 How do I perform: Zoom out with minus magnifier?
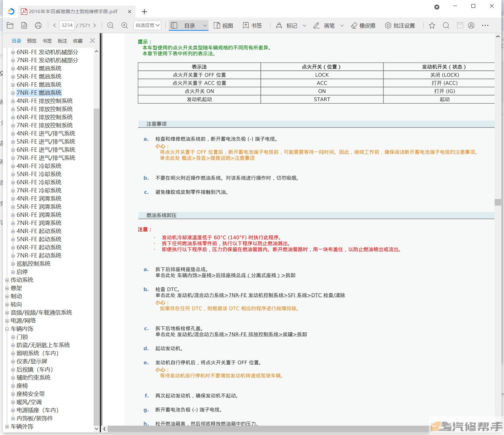(x=111, y=25)
